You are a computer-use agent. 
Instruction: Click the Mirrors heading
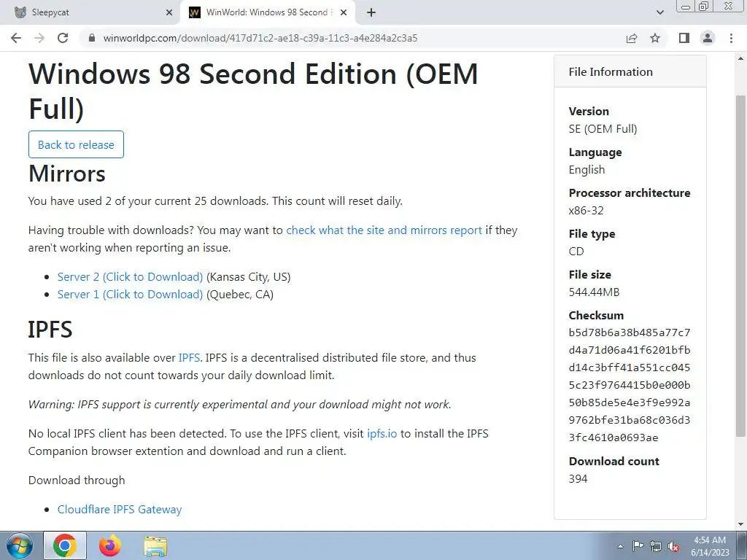click(66, 174)
